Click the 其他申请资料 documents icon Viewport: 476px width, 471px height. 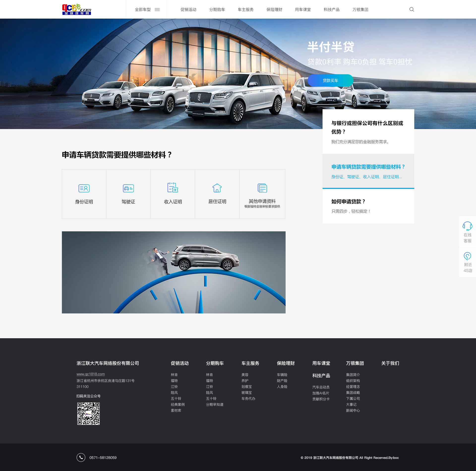point(262,188)
